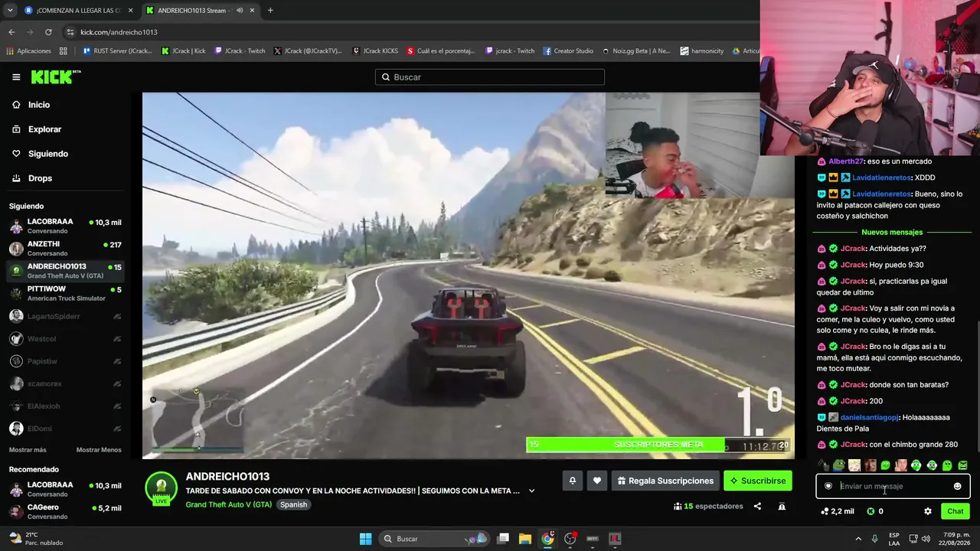Click the site information icon in address bar

click(70, 32)
